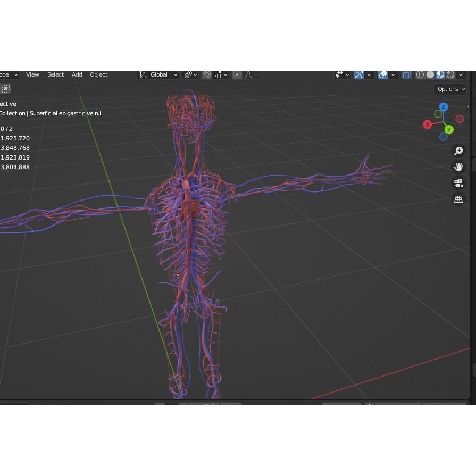The height and width of the screenshot is (476, 476).
Task: Toggle X-Ray mode in the header
Action: [x=407, y=74]
